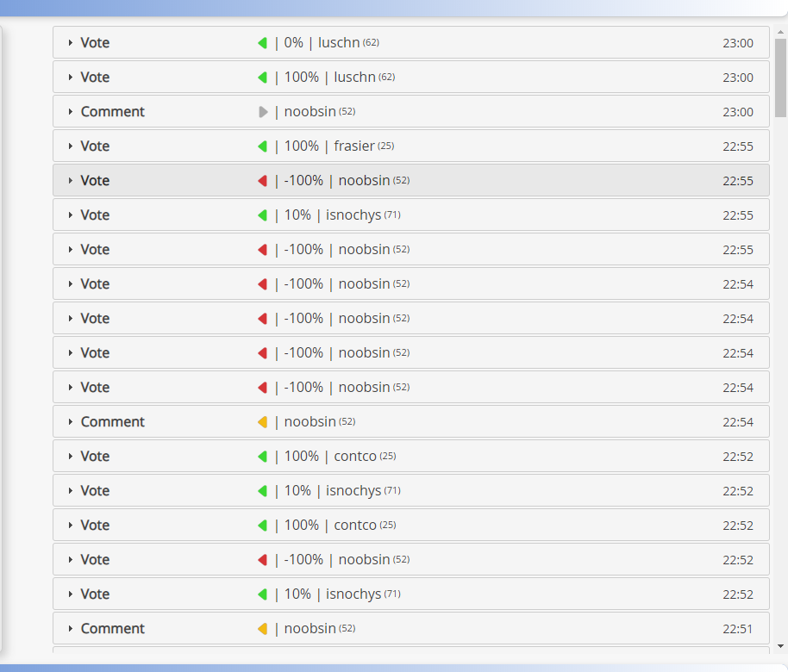Click the "0%" value in luschn row
Image resolution: width=788 pixels, height=672 pixels.
(293, 43)
